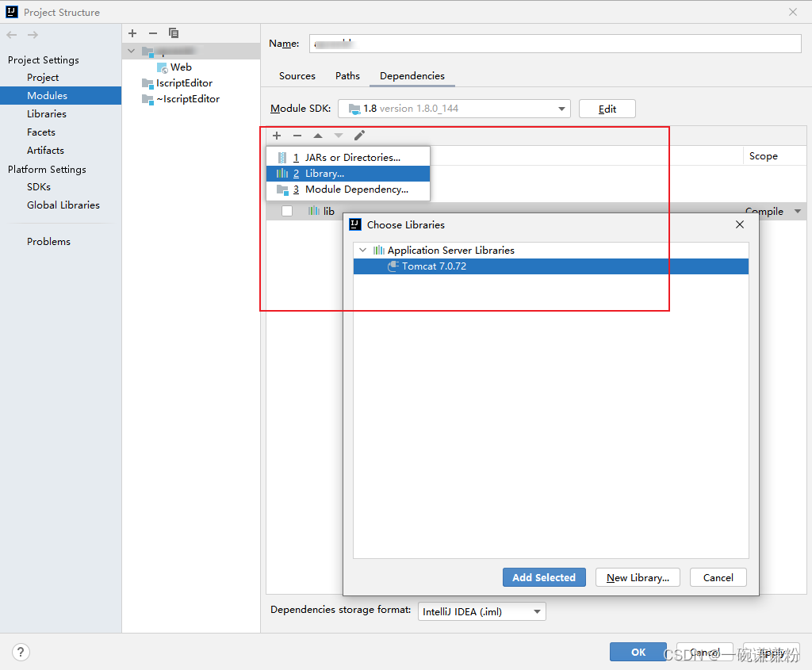Click OK in Project Structure
This screenshot has height=670, width=812.
[638, 652]
